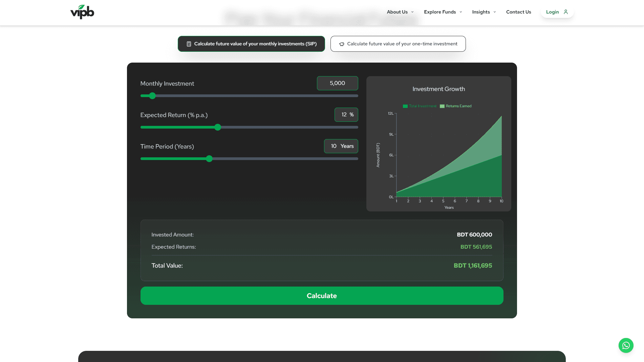Click the Monthly Investment 5,000 input field
The image size is (644, 362).
point(337,83)
